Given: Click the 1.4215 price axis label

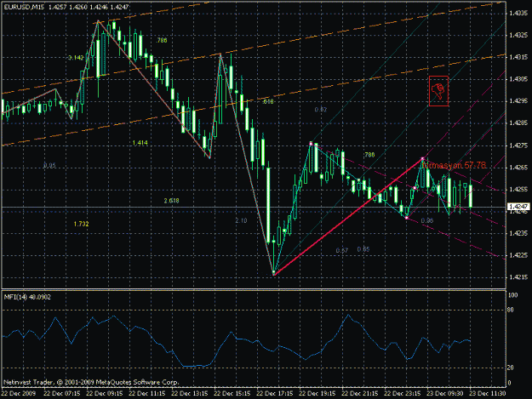Looking at the screenshot, I should [x=518, y=277].
